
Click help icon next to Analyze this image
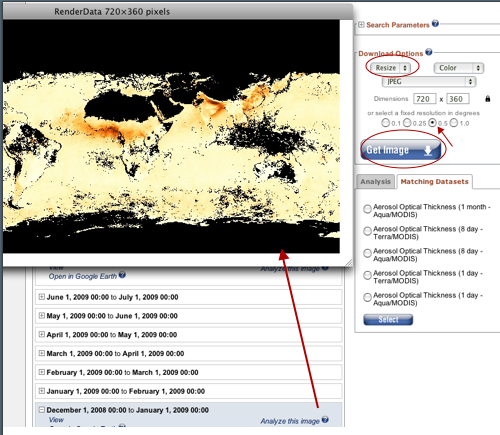[325, 420]
